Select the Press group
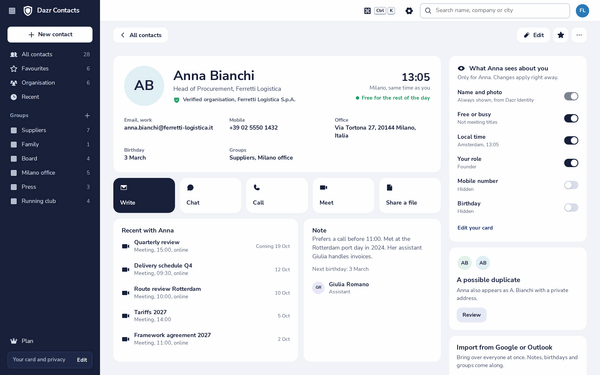Screen dimensions: 600x375 click(x=50, y=187)
